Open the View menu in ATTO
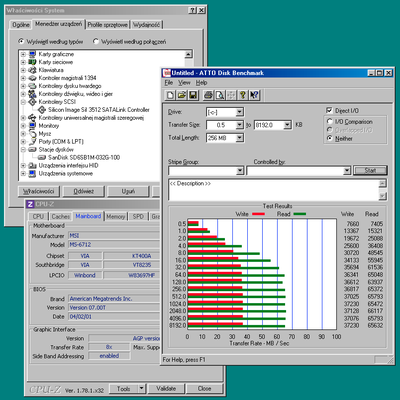The width and height of the screenshot is (400, 400). pyautogui.click(x=184, y=83)
